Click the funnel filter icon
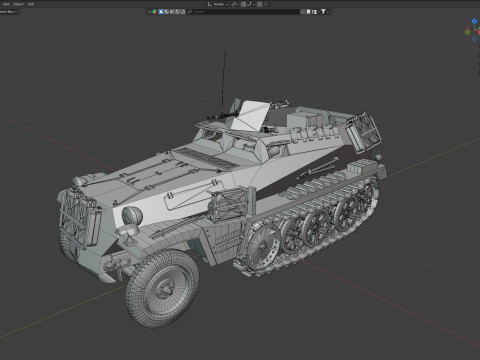This screenshot has height=360, width=480. pyautogui.click(x=323, y=12)
